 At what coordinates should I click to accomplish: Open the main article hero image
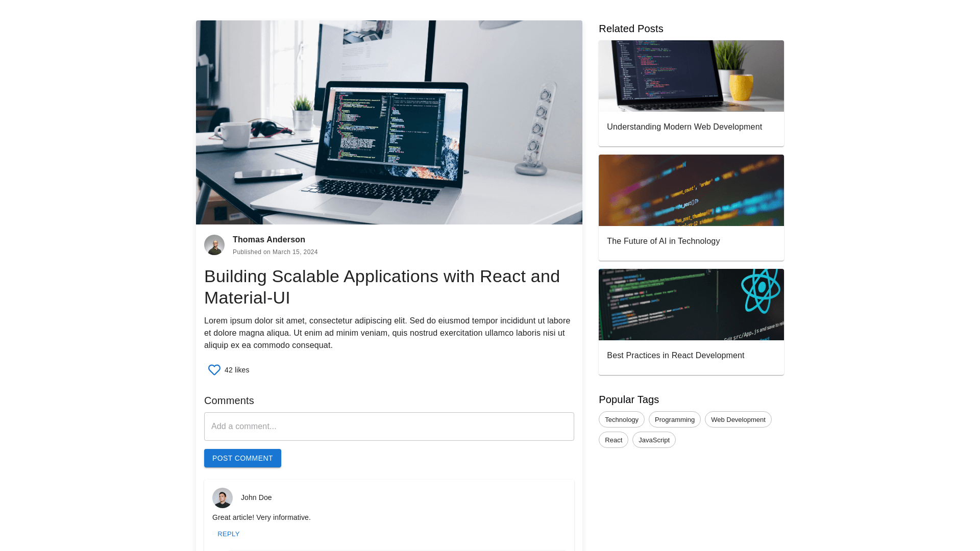tap(389, 122)
